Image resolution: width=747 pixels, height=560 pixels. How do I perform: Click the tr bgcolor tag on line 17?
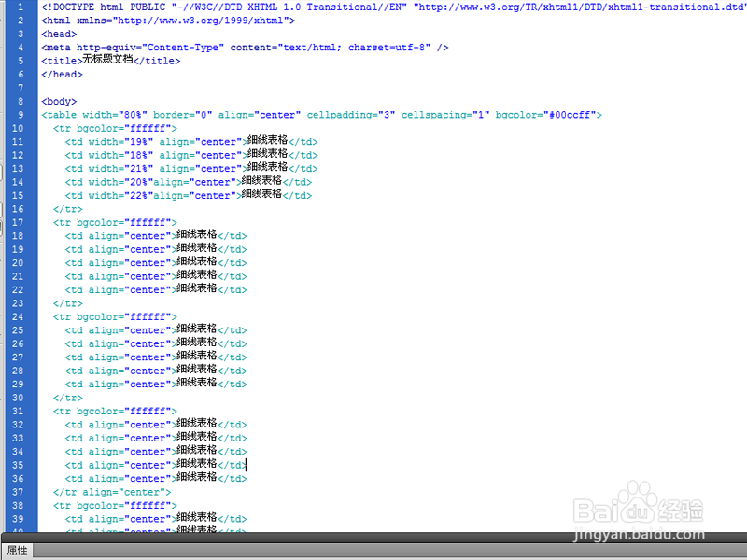click(x=115, y=222)
